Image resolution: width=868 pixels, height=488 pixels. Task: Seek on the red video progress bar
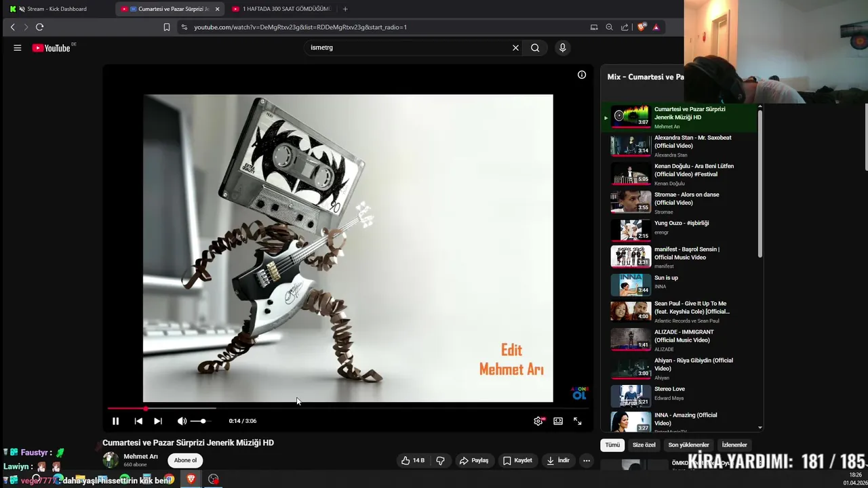(348, 408)
